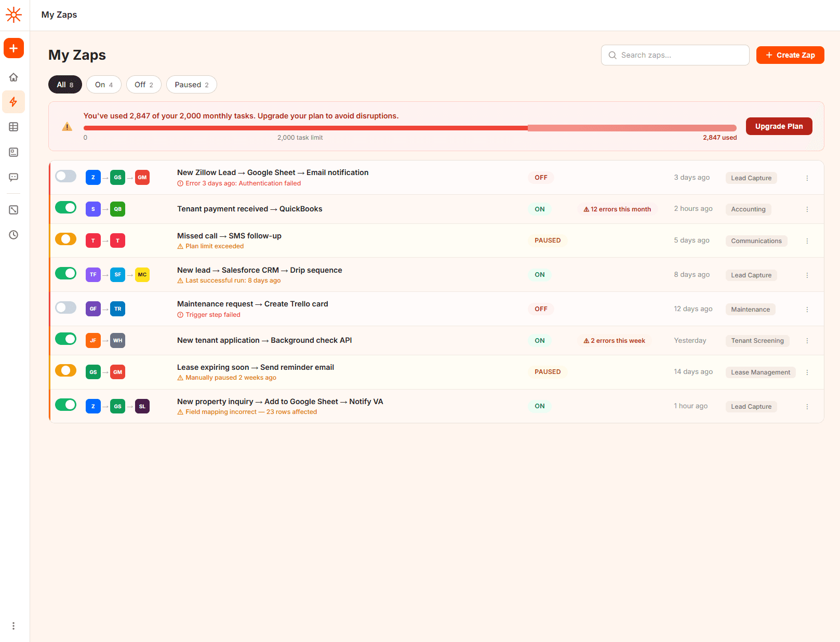Screen dimensions: 840x642
Task: Open the kebab menu on New property inquiry row
Action: click(807, 406)
